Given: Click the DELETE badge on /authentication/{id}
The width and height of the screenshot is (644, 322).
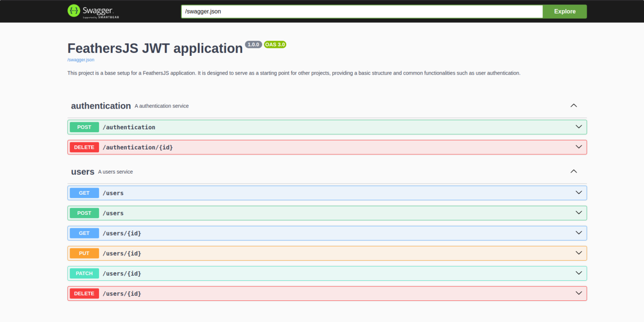Looking at the screenshot, I should 84,147.
